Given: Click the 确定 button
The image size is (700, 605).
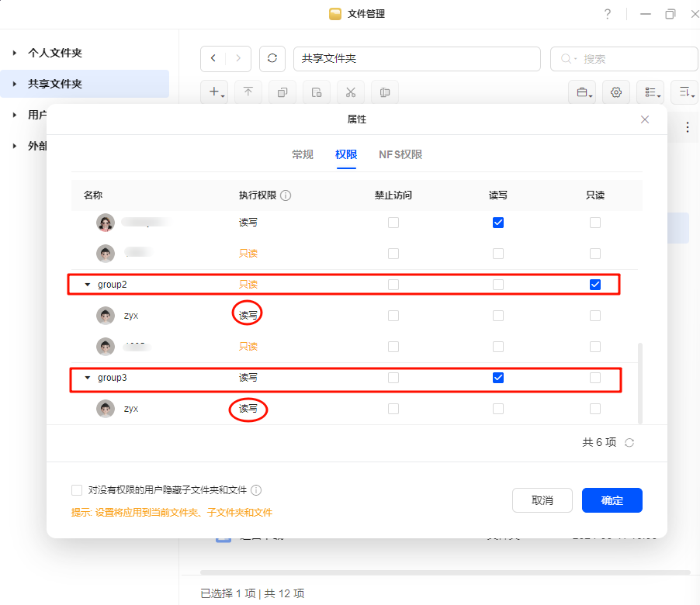Looking at the screenshot, I should pyautogui.click(x=612, y=500).
